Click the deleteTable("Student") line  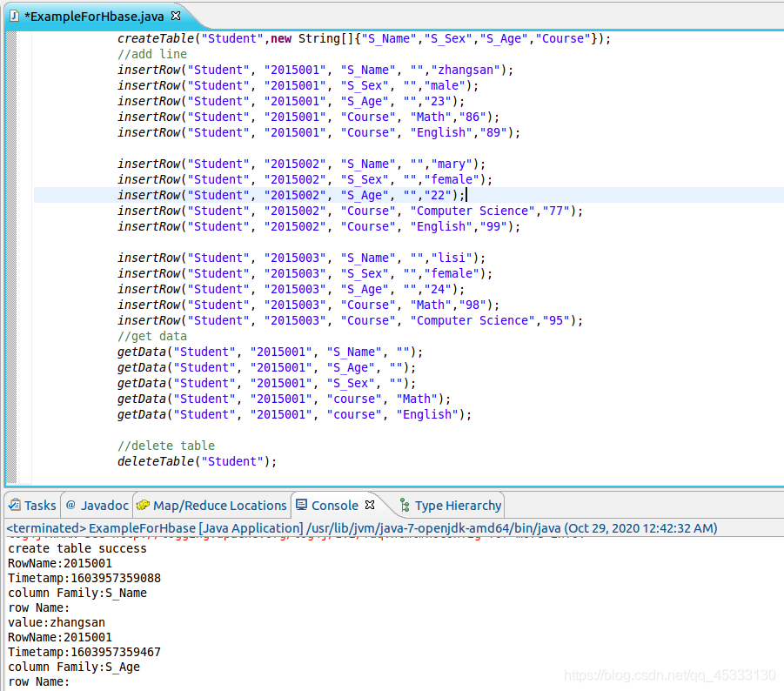tap(197, 461)
